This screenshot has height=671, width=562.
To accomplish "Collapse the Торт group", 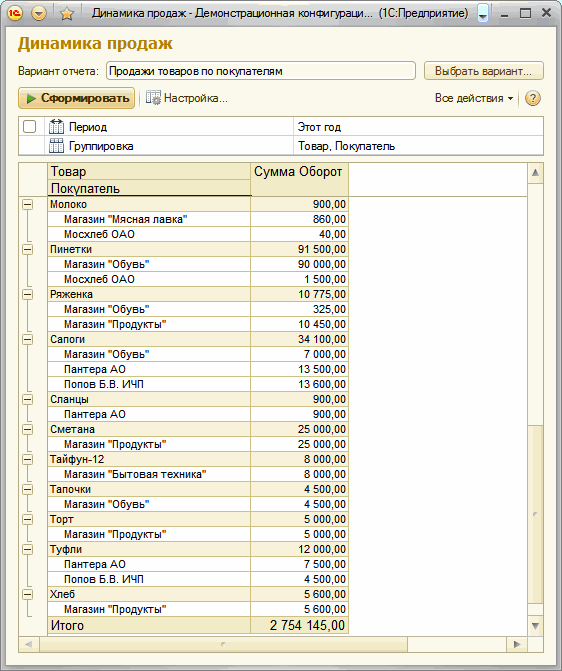I will [x=27, y=519].
